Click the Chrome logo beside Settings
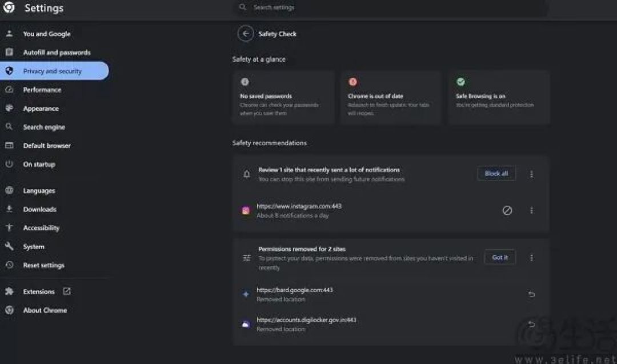 tap(9, 7)
